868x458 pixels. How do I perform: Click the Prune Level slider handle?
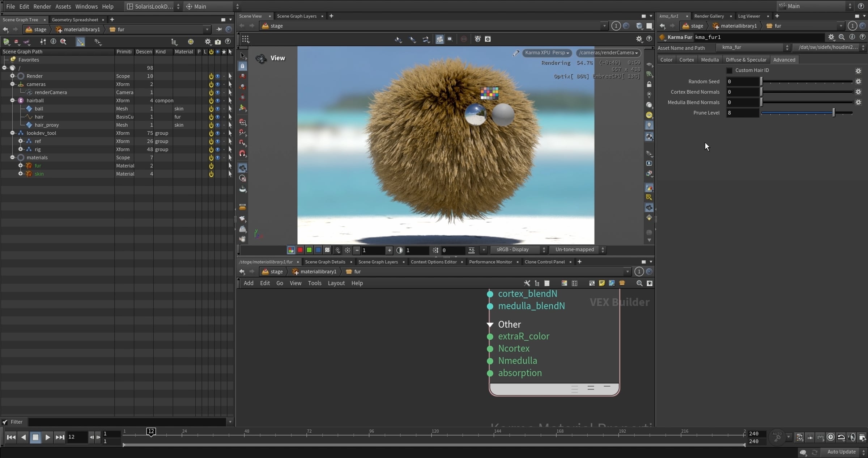tap(834, 113)
